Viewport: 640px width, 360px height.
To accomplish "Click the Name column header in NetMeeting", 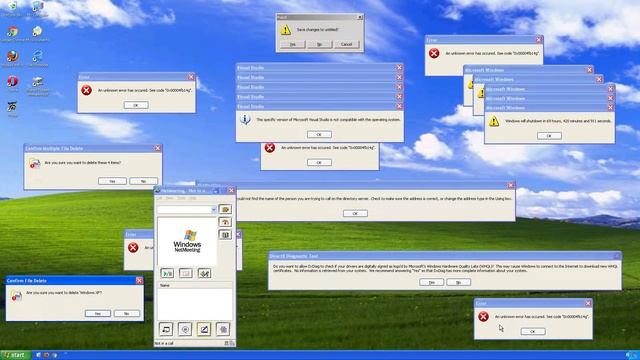I will 195,285.
